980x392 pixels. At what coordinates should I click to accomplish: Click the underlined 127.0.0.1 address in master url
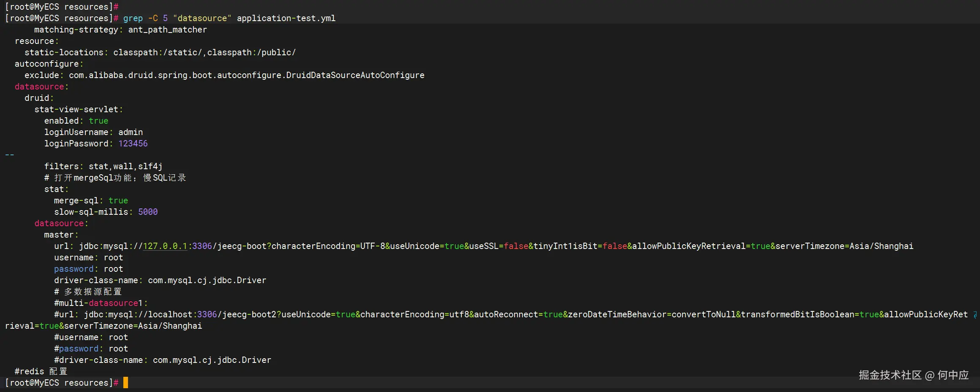click(165, 246)
